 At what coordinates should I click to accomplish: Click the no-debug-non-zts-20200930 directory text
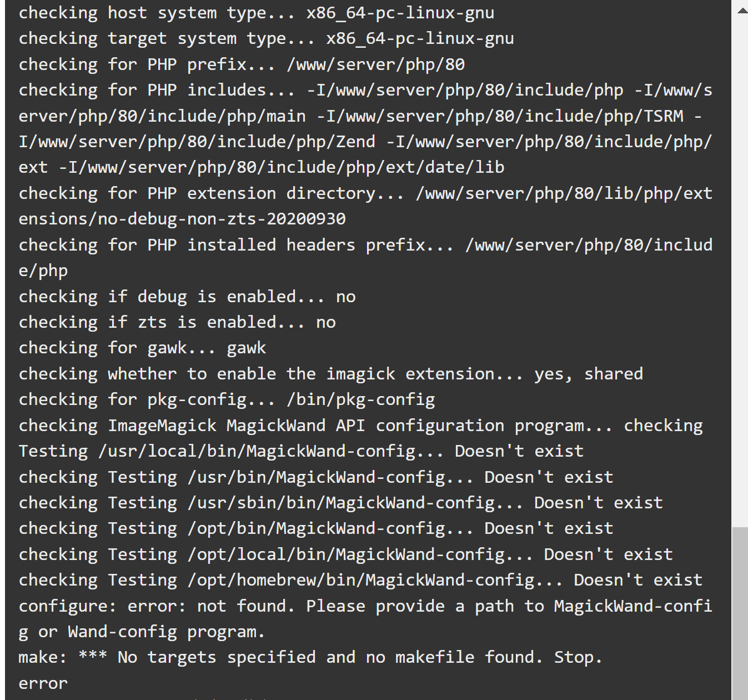click(222, 219)
